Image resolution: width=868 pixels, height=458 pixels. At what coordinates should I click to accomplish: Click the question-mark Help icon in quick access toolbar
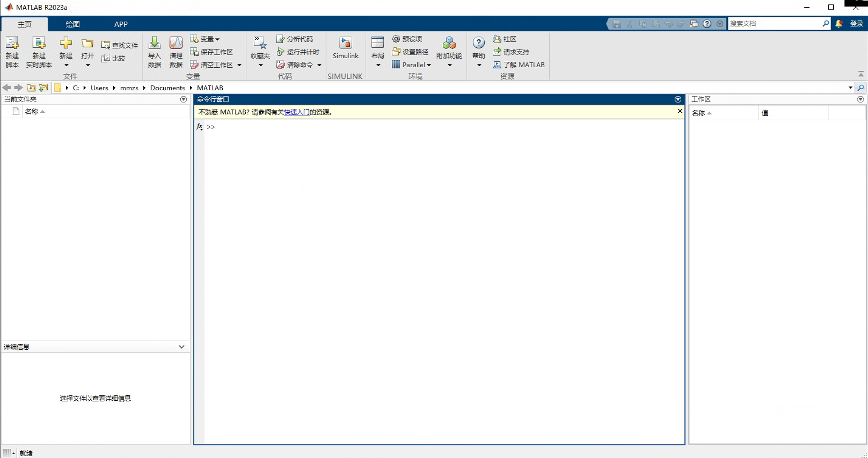(x=707, y=24)
